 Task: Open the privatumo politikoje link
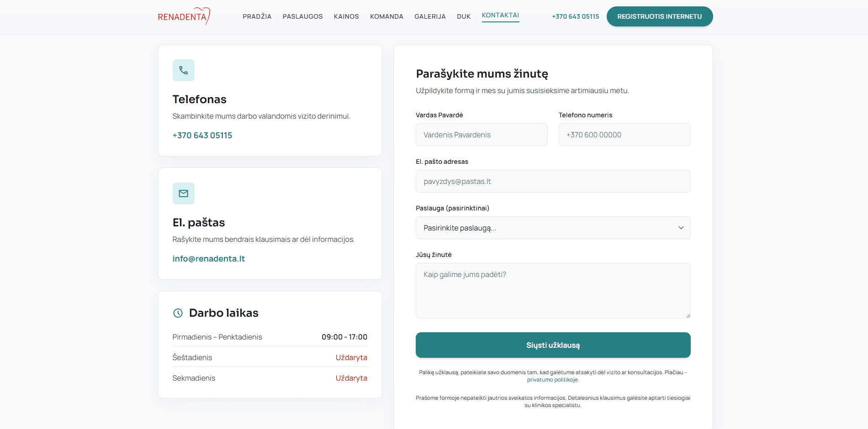[x=553, y=380]
